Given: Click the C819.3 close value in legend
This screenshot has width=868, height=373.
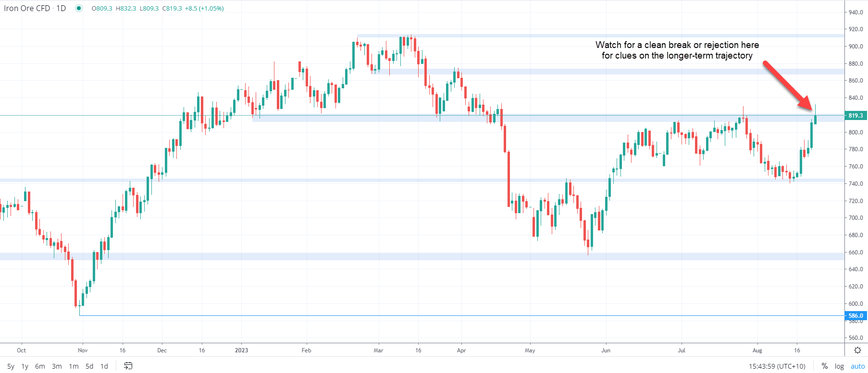Looking at the screenshot, I should 172,8.
